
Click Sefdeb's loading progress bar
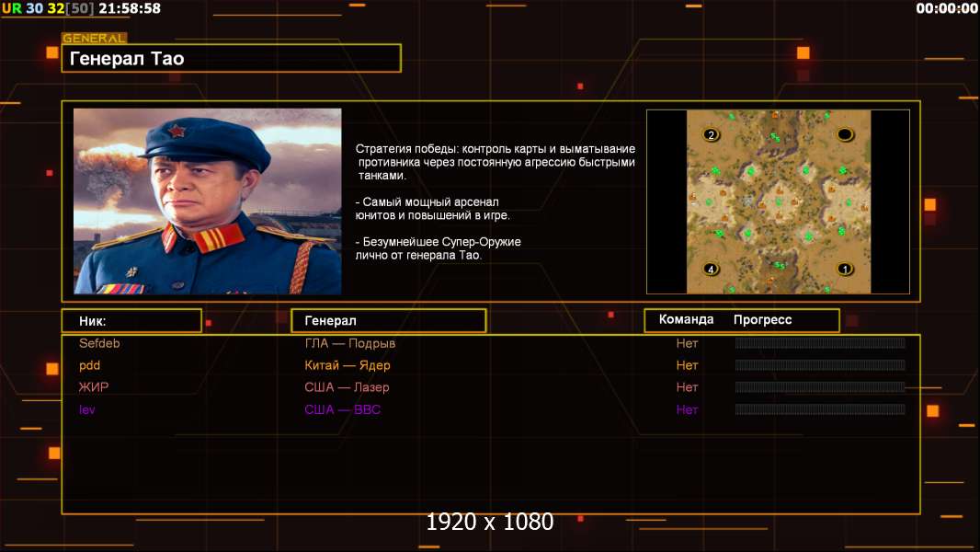pos(820,342)
